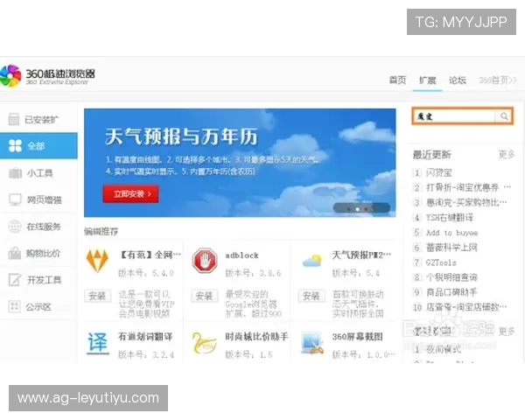Image resolution: width=525 pixels, height=420 pixels.
Task: Open the 网页增强 category
Action: [38, 199]
